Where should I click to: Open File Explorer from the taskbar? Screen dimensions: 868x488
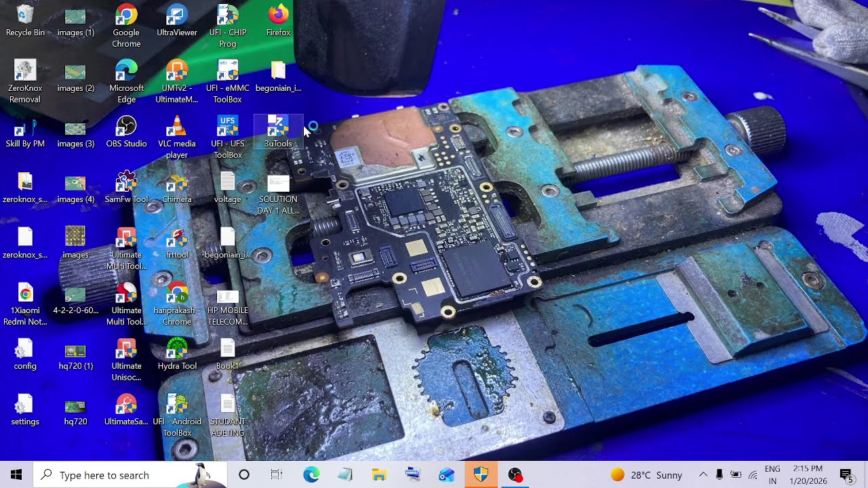pos(379,474)
